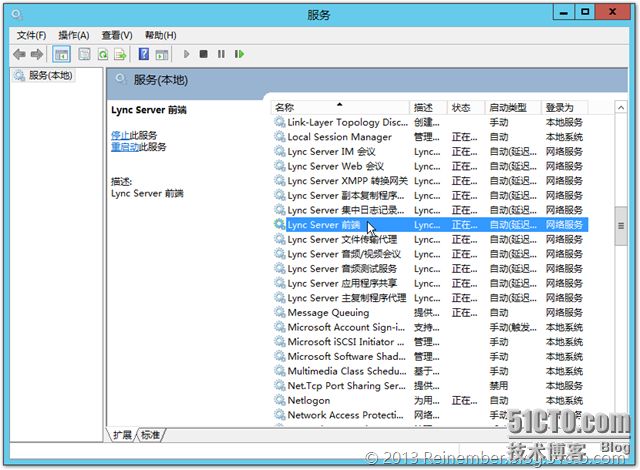
Task: Click the Start Service play icon
Action: click(187, 54)
